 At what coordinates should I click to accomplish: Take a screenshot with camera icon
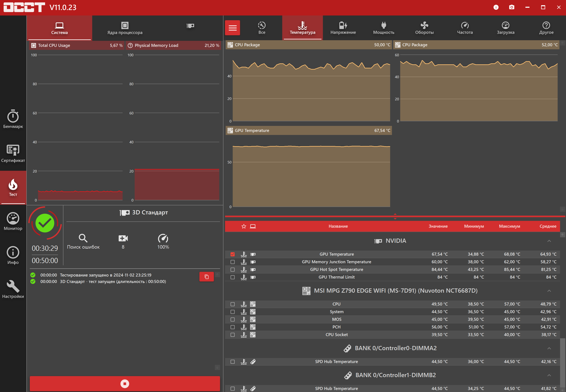pyautogui.click(x=511, y=7)
